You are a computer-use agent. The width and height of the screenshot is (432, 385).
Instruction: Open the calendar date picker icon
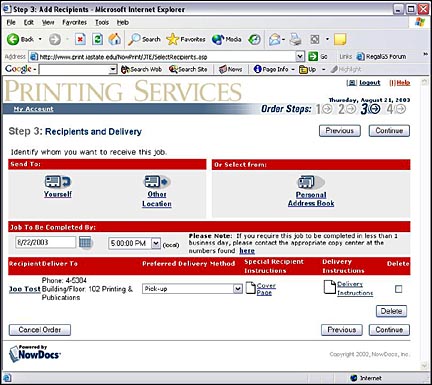point(85,242)
